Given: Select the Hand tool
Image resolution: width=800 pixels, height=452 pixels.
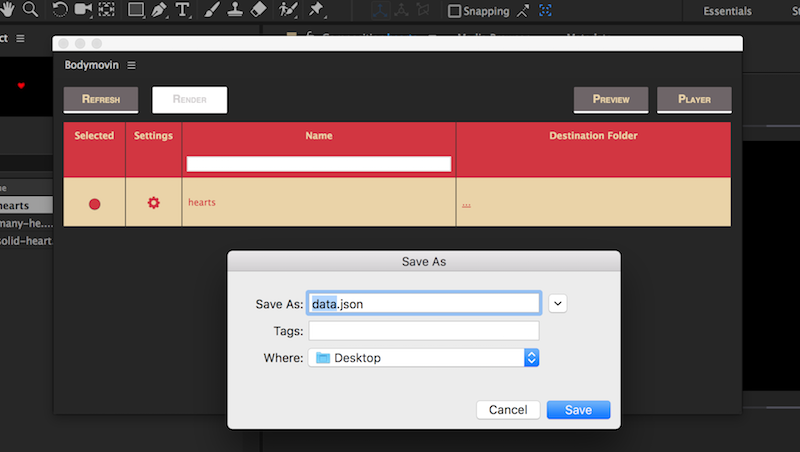Looking at the screenshot, I should (7, 9).
